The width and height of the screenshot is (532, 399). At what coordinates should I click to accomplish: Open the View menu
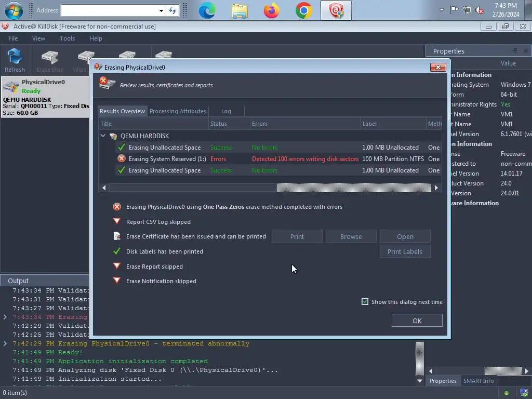click(x=38, y=38)
